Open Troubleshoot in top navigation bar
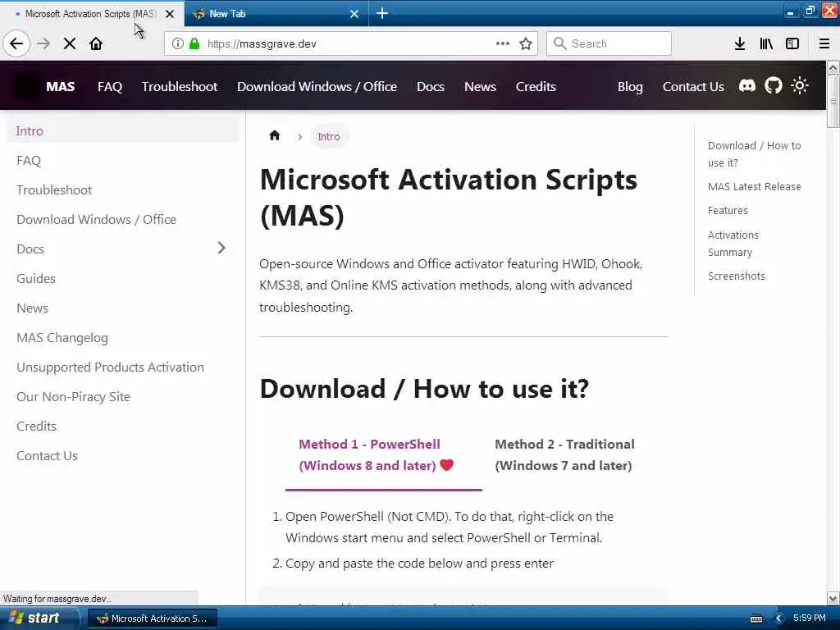 pyautogui.click(x=180, y=86)
